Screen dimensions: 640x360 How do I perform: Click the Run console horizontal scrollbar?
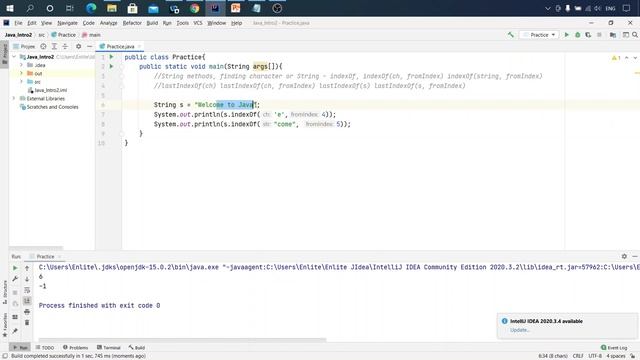(182, 339)
